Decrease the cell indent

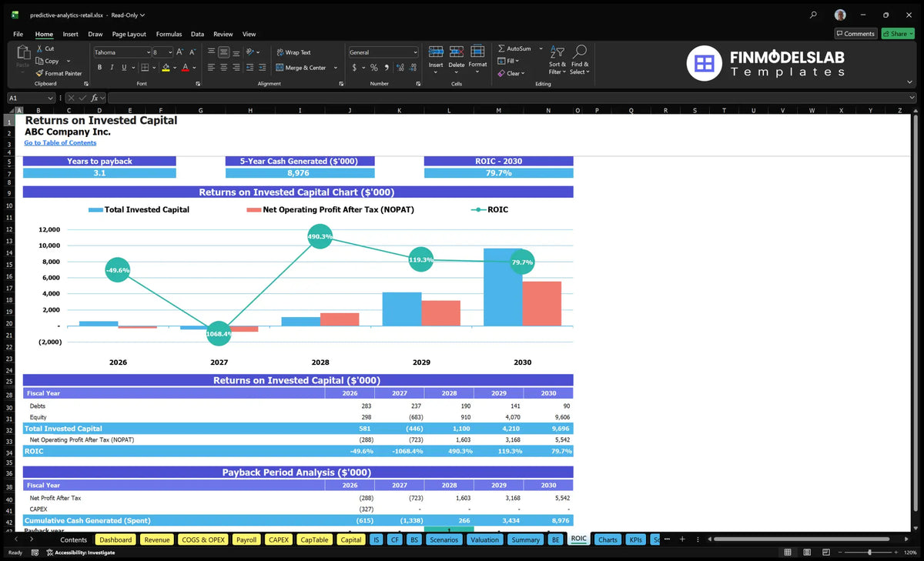pos(249,68)
